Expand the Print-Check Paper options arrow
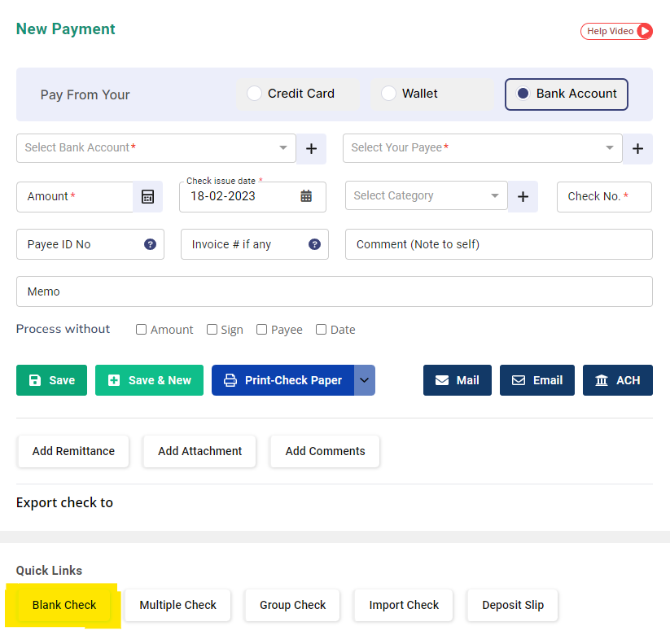The image size is (670, 644). coord(365,380)
